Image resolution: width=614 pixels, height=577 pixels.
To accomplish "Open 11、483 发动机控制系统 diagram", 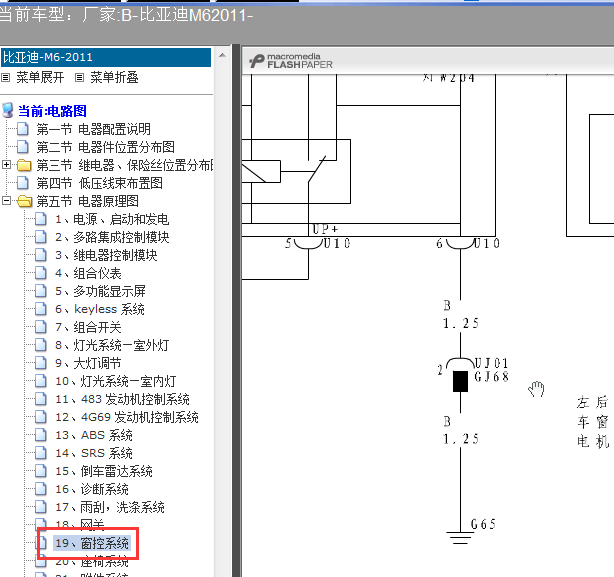I will (x=122, y=399).
